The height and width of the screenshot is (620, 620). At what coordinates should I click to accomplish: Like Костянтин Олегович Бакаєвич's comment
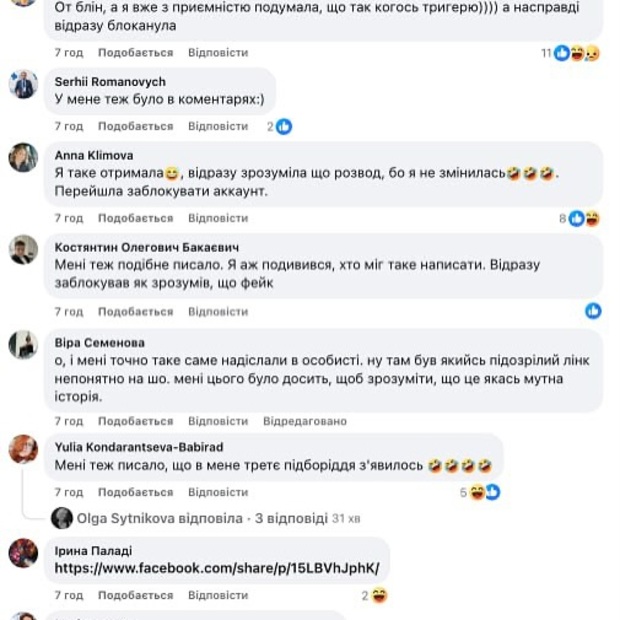(x=136, y=312)
